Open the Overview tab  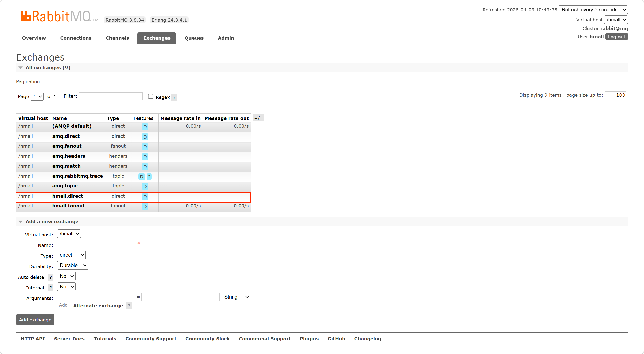[x=34, y=38]
